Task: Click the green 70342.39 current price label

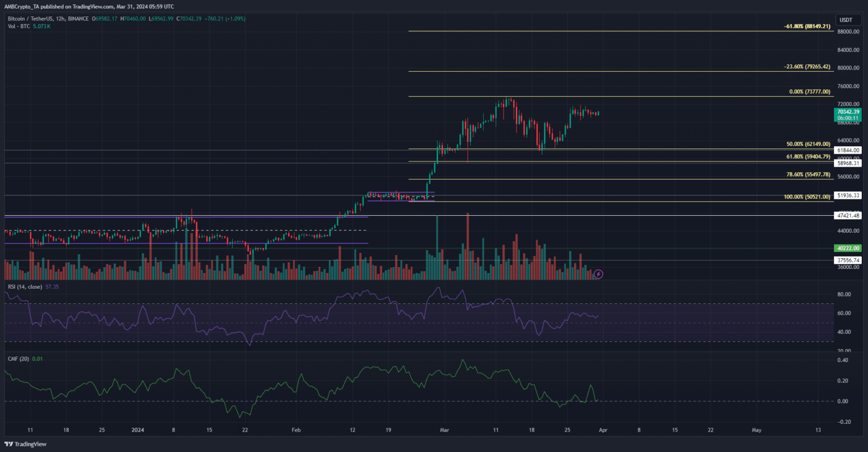Action: click(x=848, y=112)
